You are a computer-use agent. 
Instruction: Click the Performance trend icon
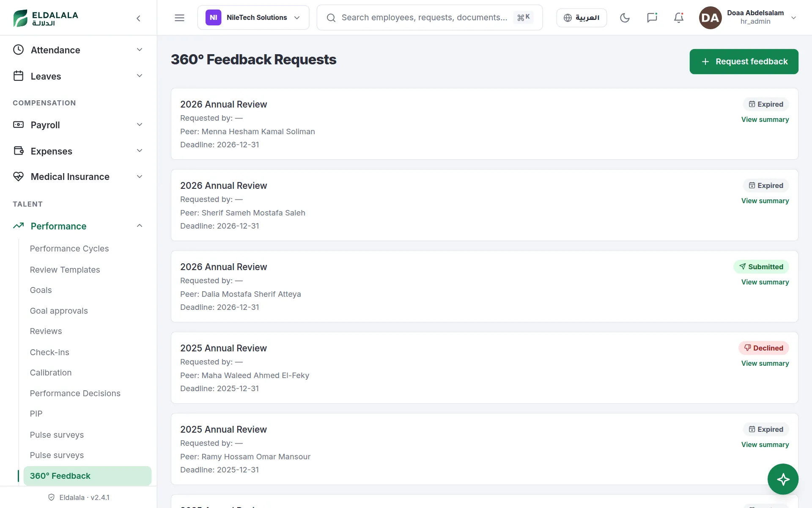[x=18, y=226]
